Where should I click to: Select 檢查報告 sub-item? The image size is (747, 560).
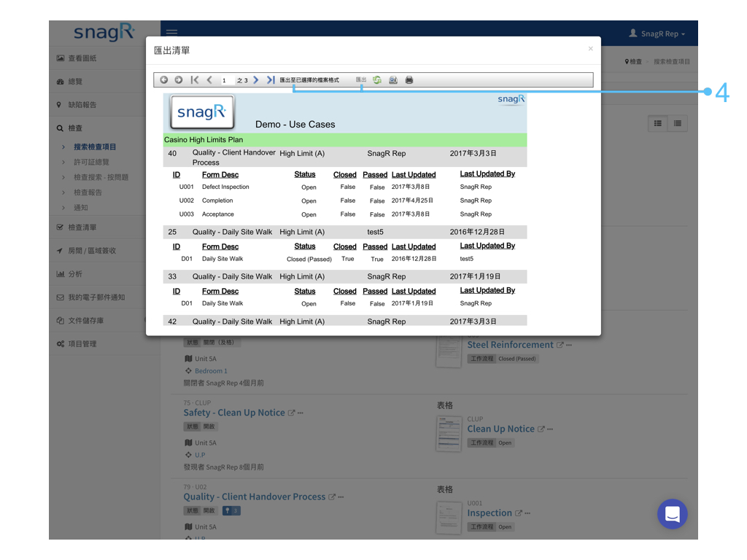pyautogui.click(x=88, y=192)
